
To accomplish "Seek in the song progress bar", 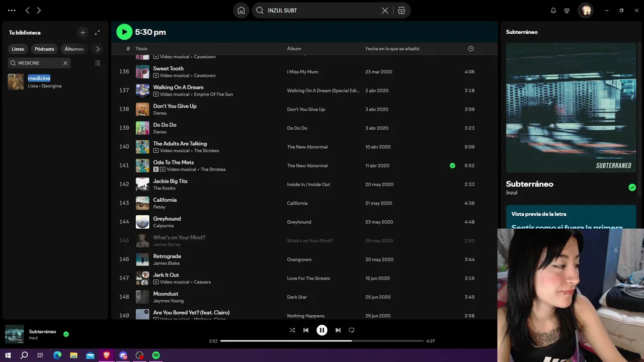I will click(322, 341).
